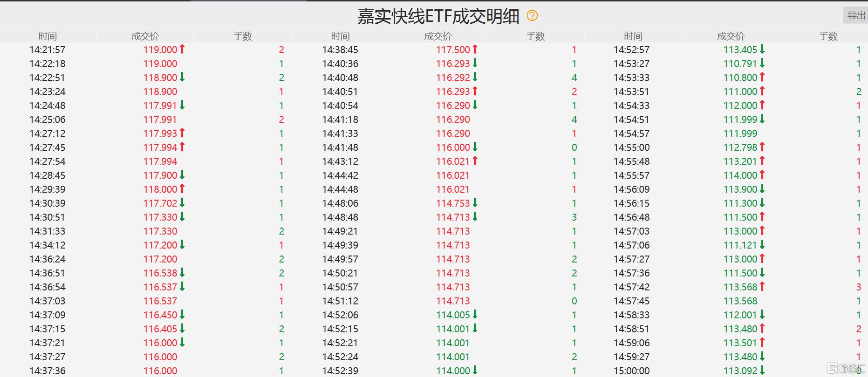Click the price 117.500 at 14:38:45
This screenshot has width=868, height=377.
click(x=453, y=50)
